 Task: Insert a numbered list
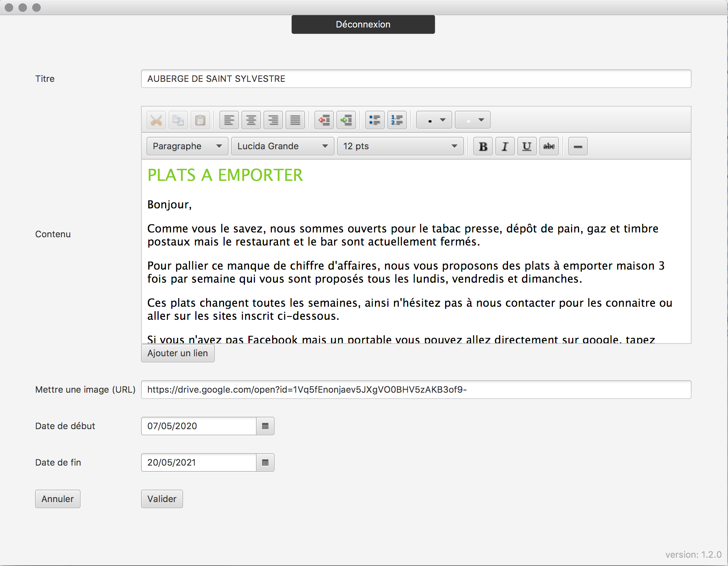397,120
